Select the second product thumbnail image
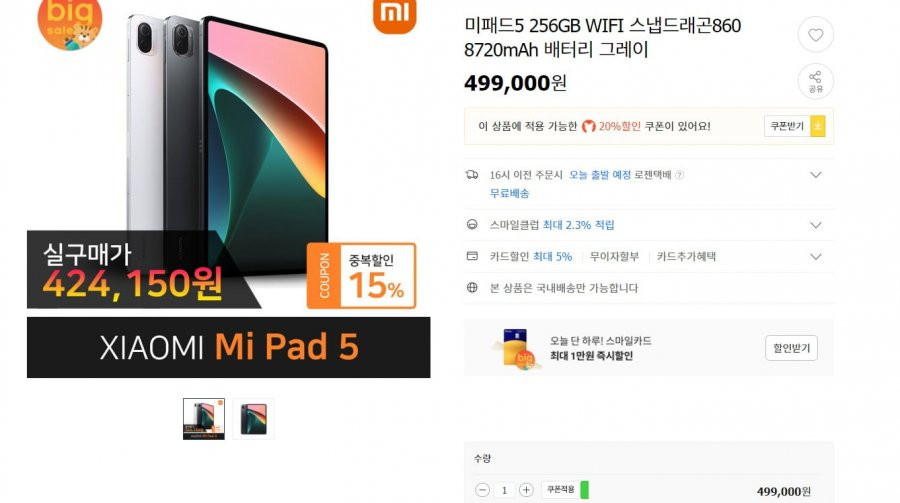 pyautogui.click(x=253, y=419)
